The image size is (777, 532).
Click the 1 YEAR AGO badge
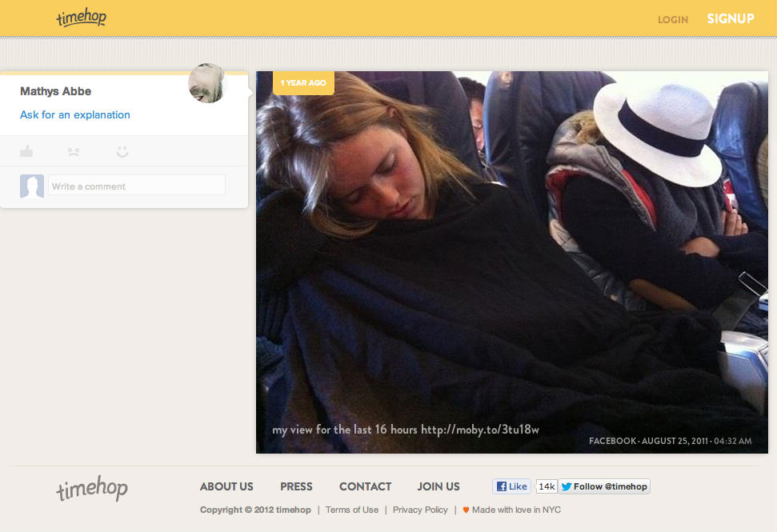(303, 83)
